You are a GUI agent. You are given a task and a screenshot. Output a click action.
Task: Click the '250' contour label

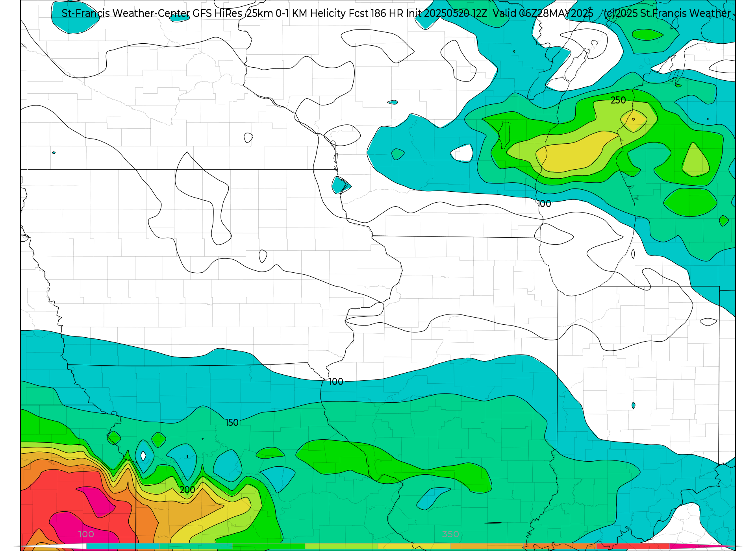pyautogui.click(x=618, y=100)
